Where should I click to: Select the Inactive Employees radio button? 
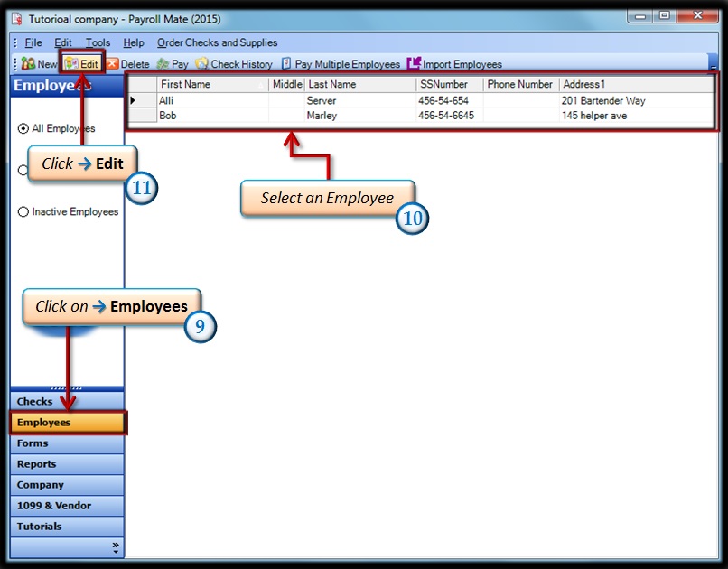click(x=23, y=211)
